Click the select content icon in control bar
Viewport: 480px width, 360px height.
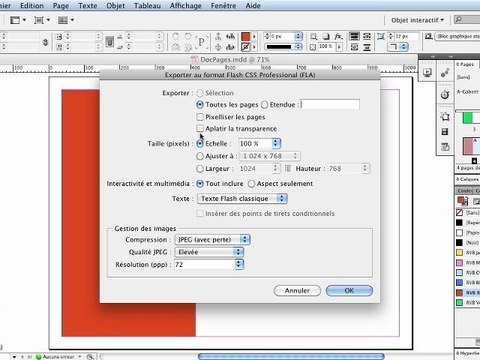pyautogui.click(x=218, y=47)
